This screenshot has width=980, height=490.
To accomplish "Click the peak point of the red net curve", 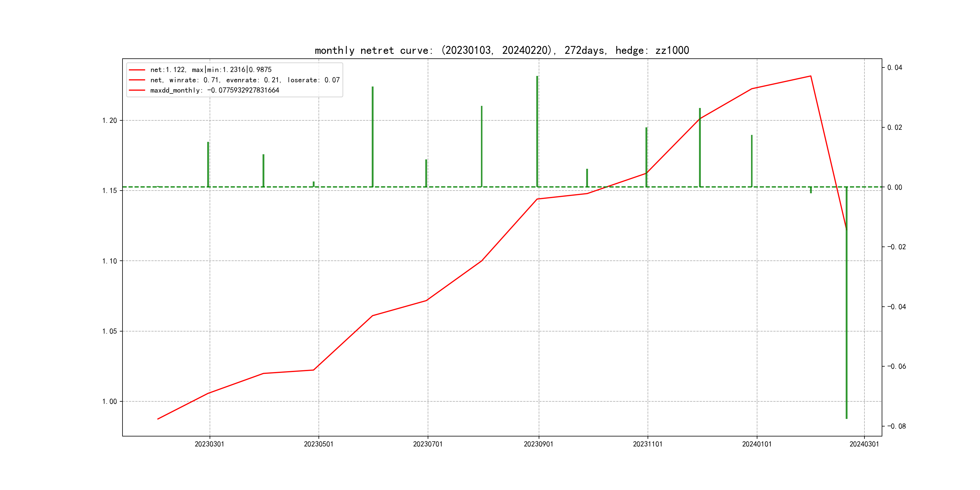I will (811, 76).
